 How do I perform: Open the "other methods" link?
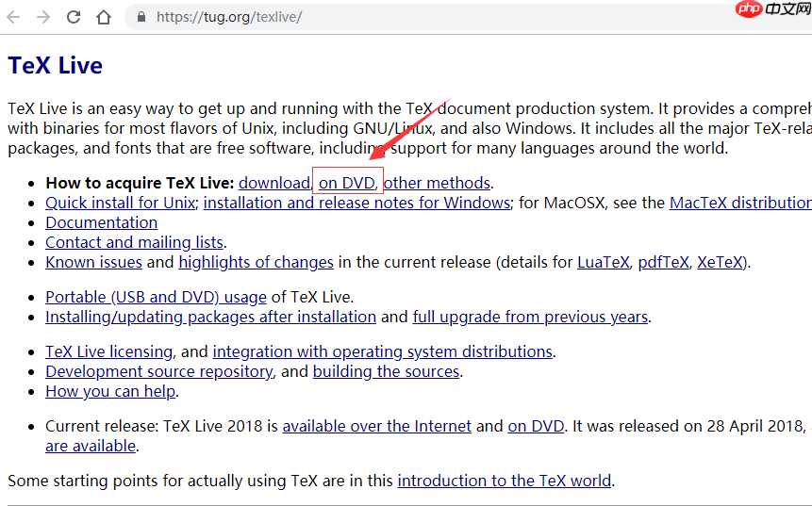tap(437, 183)
